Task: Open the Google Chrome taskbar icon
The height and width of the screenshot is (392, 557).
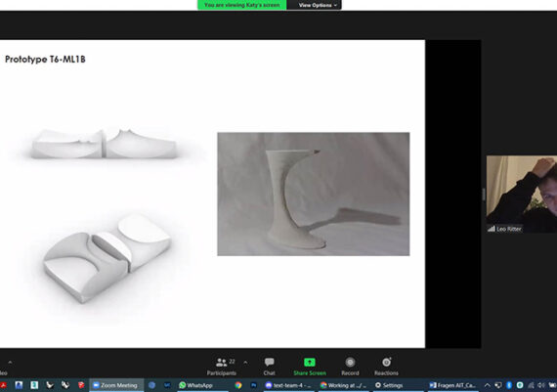Action: tap(238, 385)
